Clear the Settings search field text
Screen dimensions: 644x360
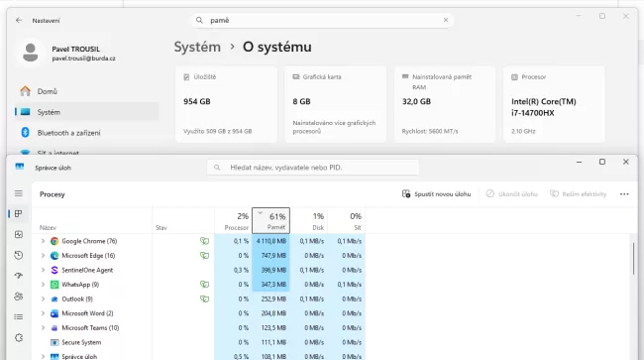(x=446, y=20)
